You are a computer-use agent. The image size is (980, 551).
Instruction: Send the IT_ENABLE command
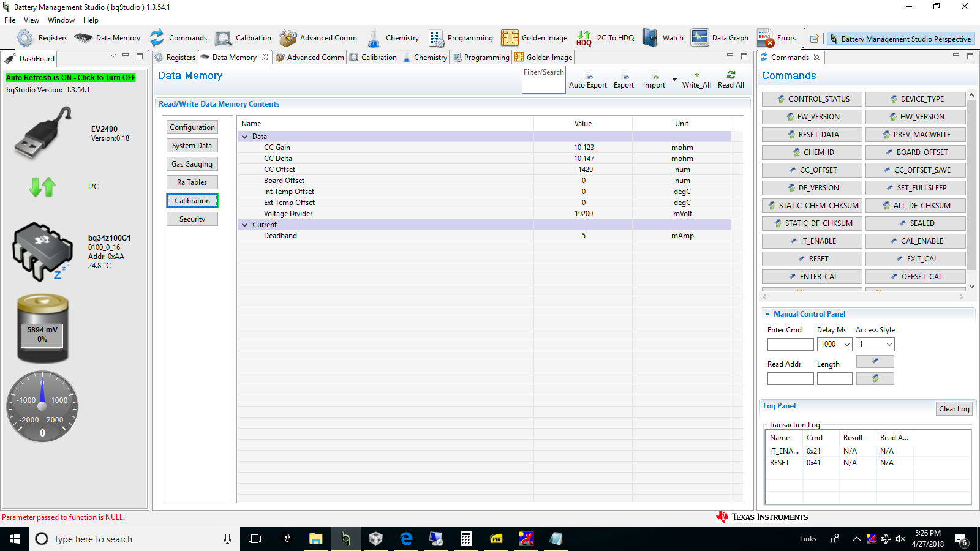point(812,241)
